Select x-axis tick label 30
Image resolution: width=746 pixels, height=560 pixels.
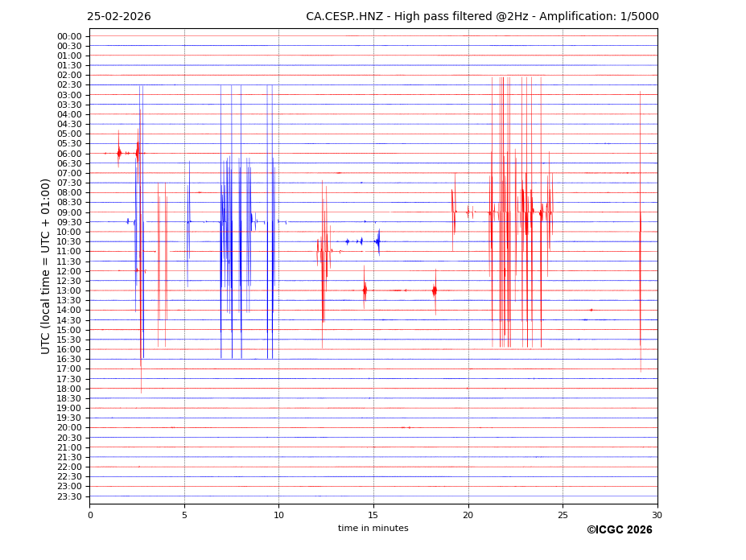pos(657,515)
